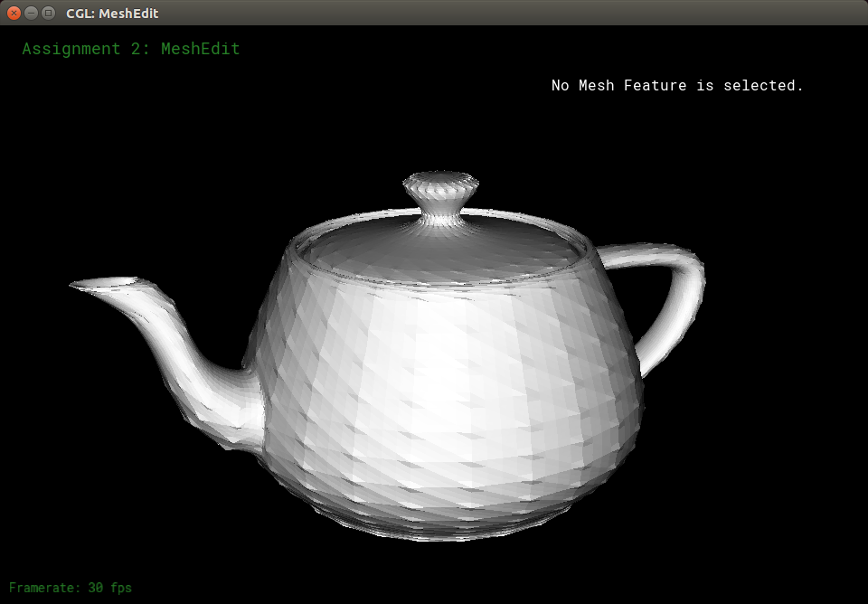The width and height of the screenshot is (868, 604).
Task: Click the red close window button
Action: click(14, 14)
